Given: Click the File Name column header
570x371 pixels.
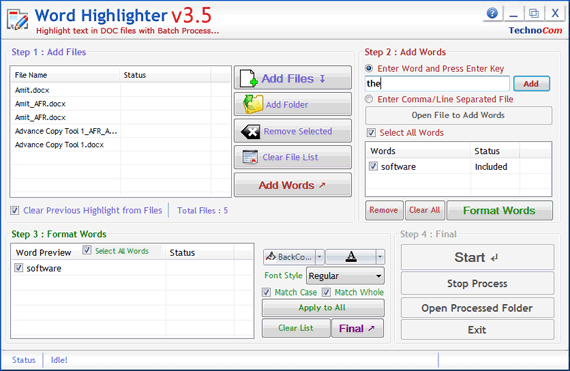Looking at the screenshot, I should click(65, 75).
